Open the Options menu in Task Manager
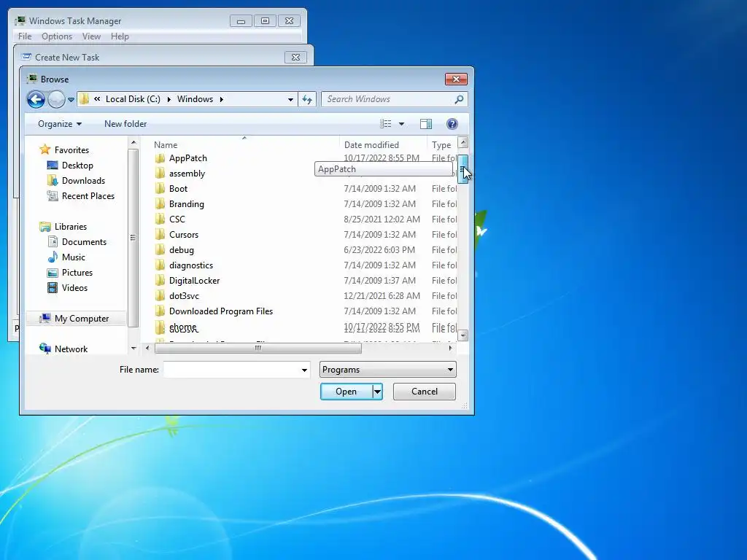The height and width of the screenshot is (560, 747). (x=57, y=36)
